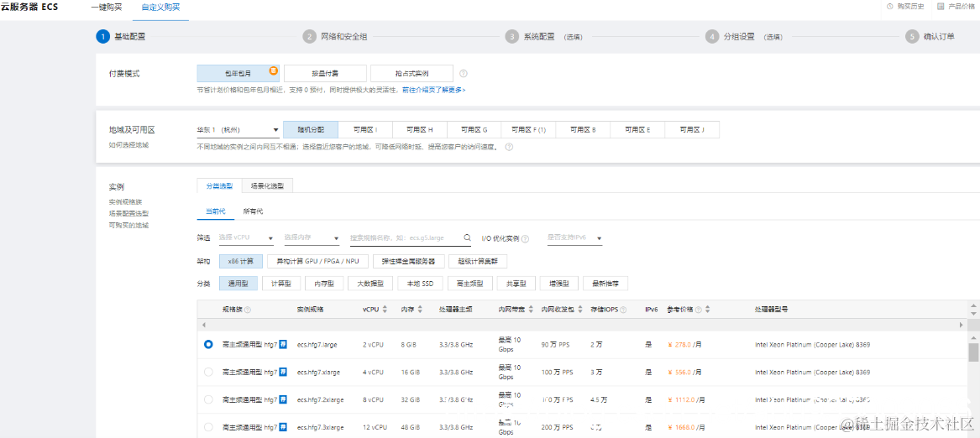Image resolution: width=980 pixels, height=438 pixels.
Task: Select 本地 SSD category filter
Action: [420, 283]
